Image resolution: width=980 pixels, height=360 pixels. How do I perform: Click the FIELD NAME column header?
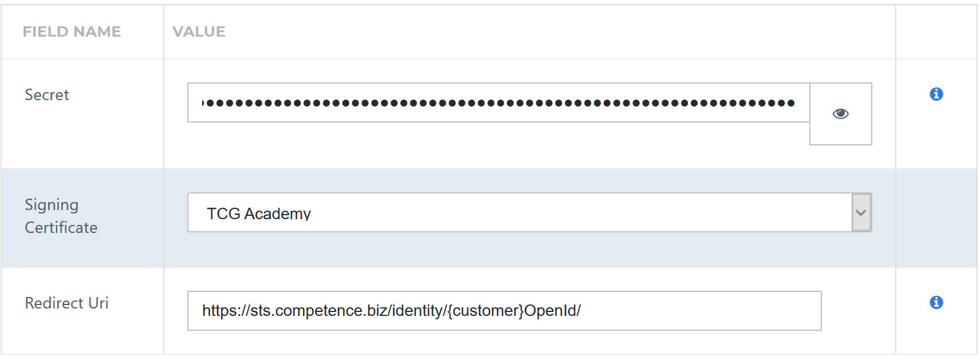point(72,31)
